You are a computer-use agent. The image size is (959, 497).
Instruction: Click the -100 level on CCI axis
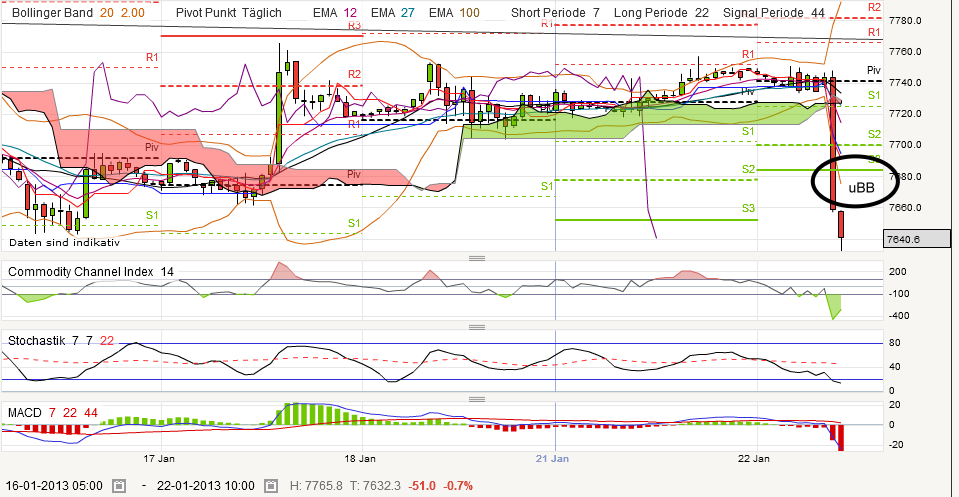pos(898,294)
